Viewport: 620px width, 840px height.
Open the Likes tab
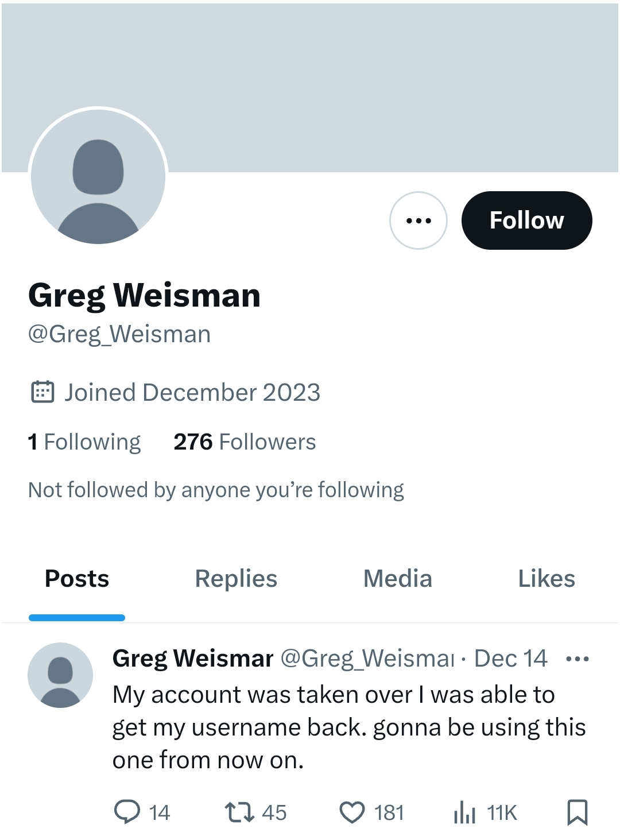[x=547, y=579]
